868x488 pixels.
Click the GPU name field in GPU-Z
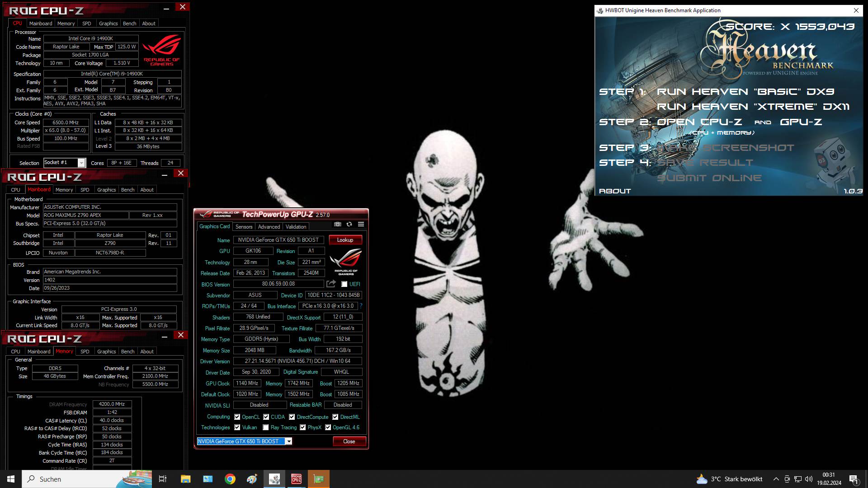click(278, 240)
